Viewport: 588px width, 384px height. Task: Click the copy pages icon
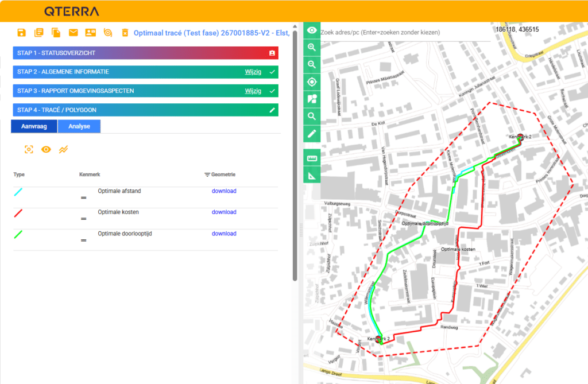(x=56, y=33)
